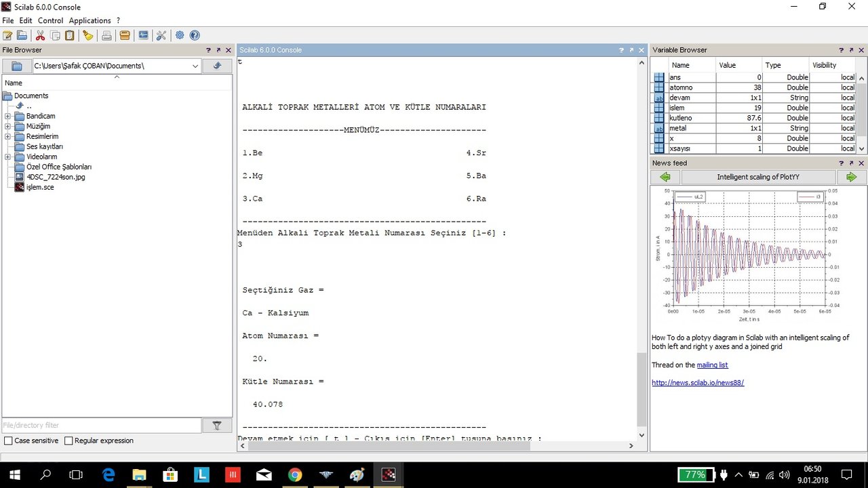Collapse the Name column header arrow
Image resolution: width=868 pixels, height=488 pixels.
pyautogui.click(x=117, y=77)
